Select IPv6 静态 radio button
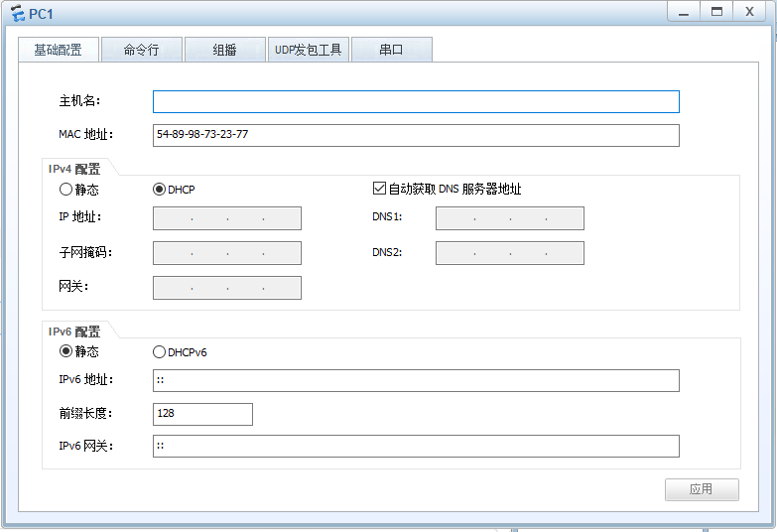777x532 pixels. (x=65, y=351)
